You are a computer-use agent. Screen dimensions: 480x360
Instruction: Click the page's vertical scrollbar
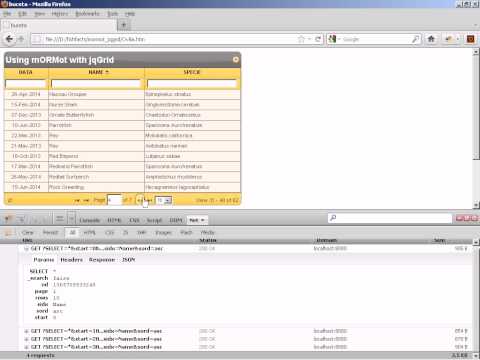tap(476, 128)
